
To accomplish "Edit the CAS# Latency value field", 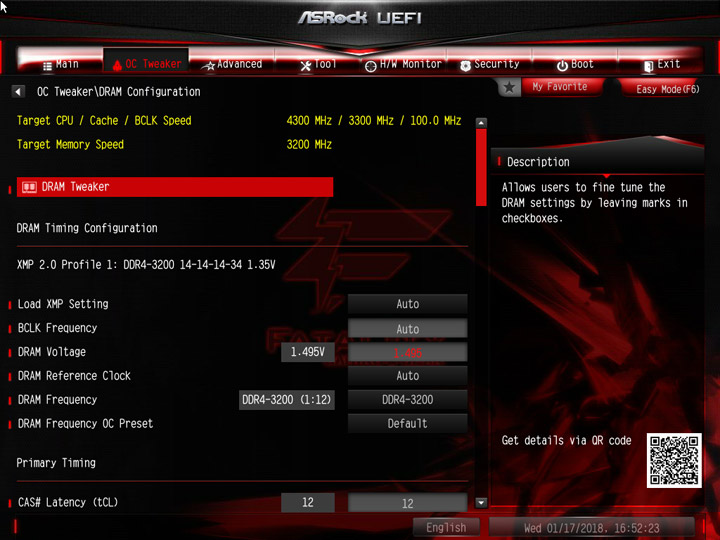I will point(408,503).
